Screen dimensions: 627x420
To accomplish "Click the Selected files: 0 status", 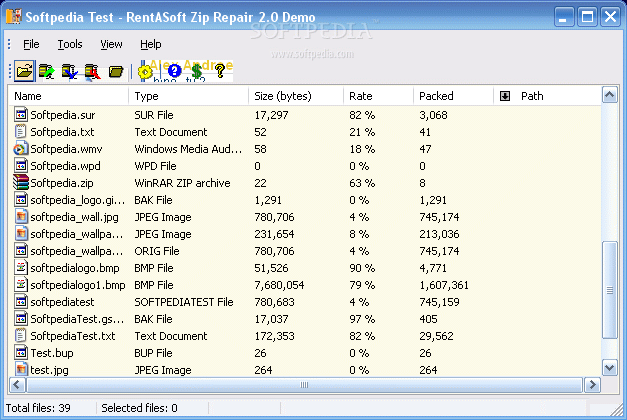I will pyautogui.click(x=139, y=408).
